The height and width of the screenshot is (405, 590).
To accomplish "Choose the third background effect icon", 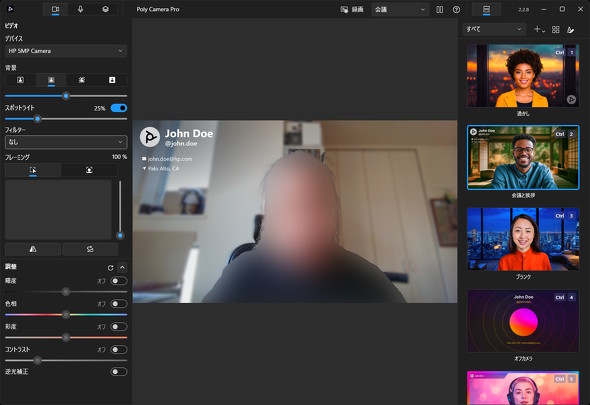I will (82, 80).
